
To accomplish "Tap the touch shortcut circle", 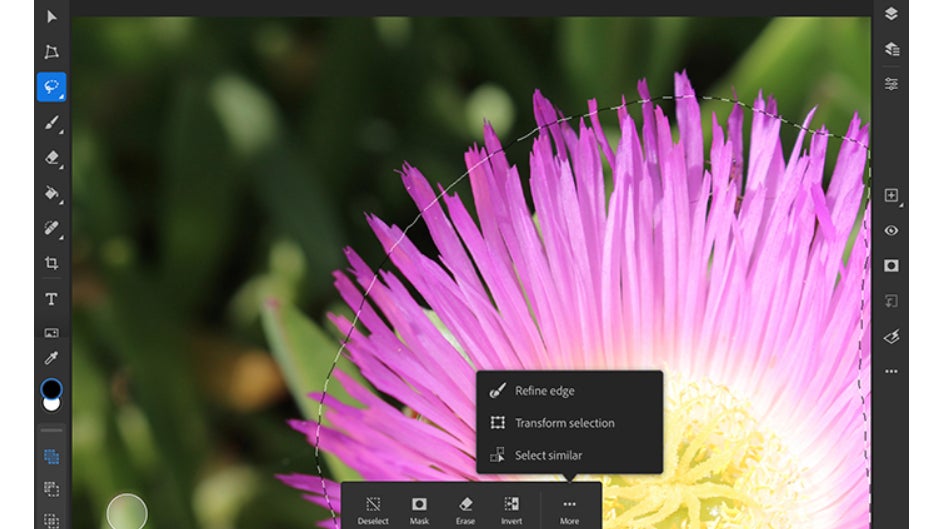I will 127,513.
